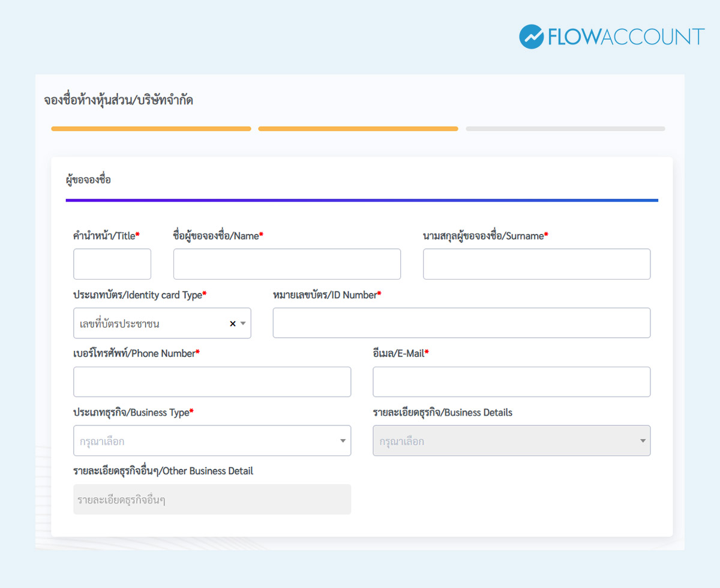
Task: Click the Phone Number field
Action: [212, 382]
